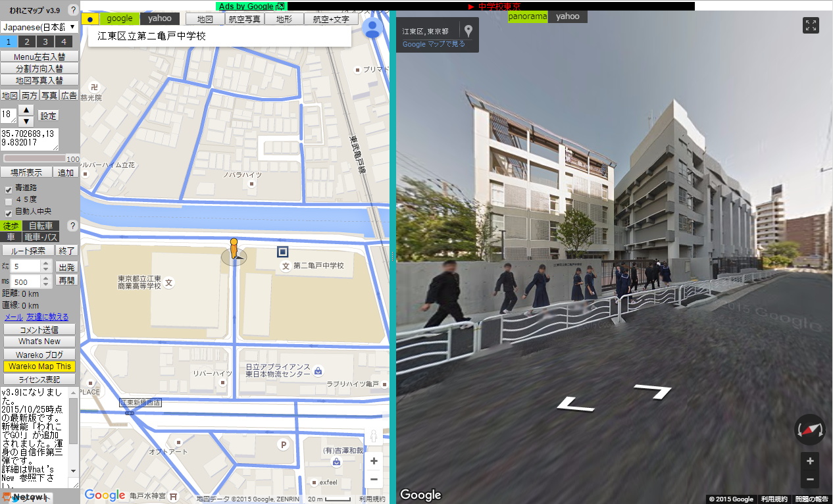Switch map type to 地形
833x504 pixels.
coord(284,19)
